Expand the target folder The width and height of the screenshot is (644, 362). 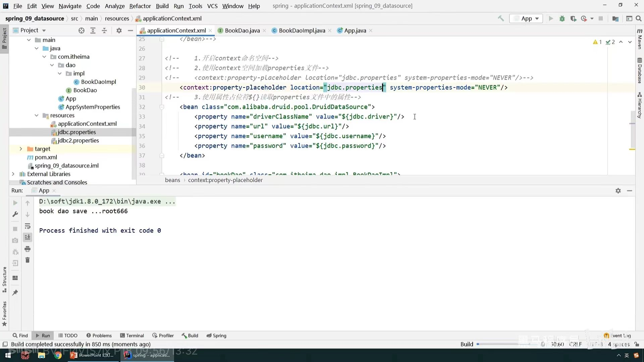point(21,149)
